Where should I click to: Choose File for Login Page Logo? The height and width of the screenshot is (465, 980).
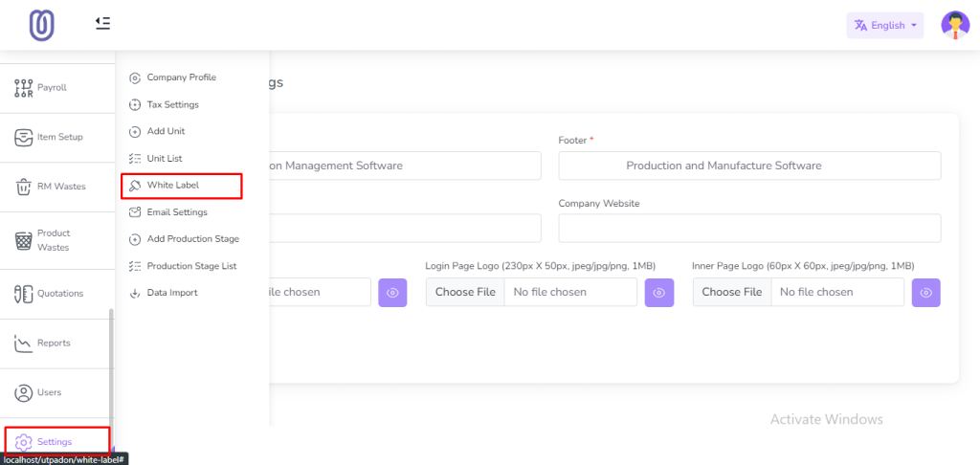[x=465, y=292]
